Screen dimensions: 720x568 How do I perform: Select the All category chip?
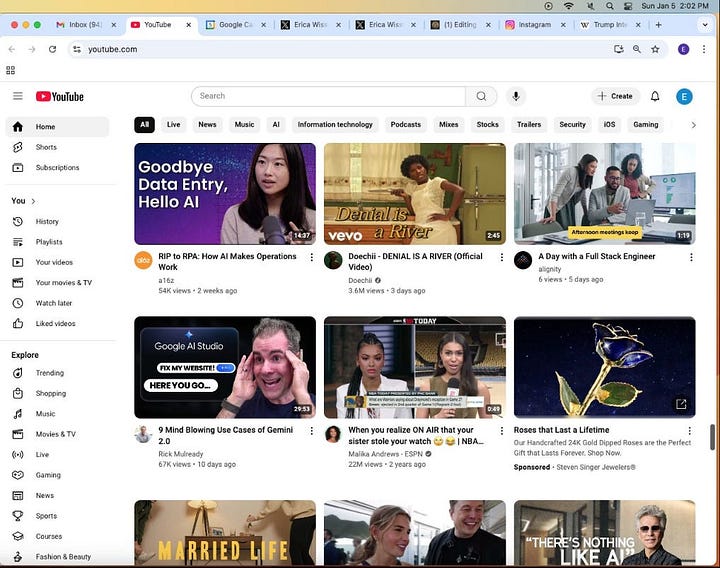[x=144, y=124]
